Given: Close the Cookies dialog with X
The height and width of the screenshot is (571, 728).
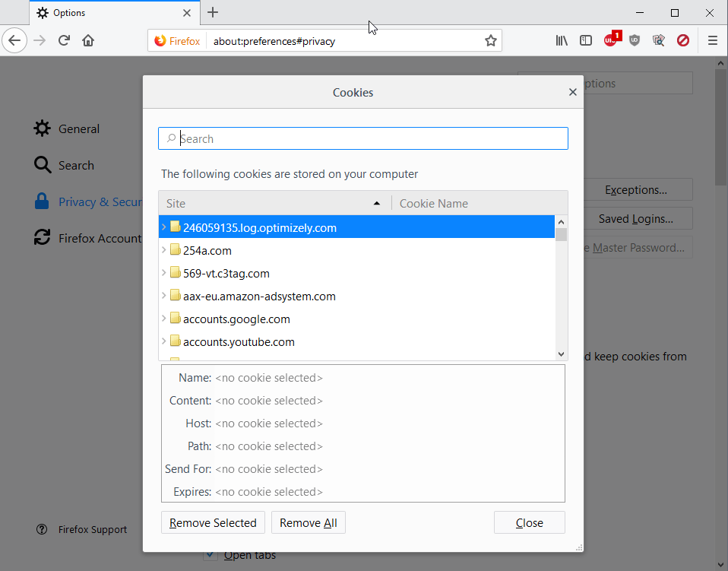Looking at the screenshot, I should point(573,92).
